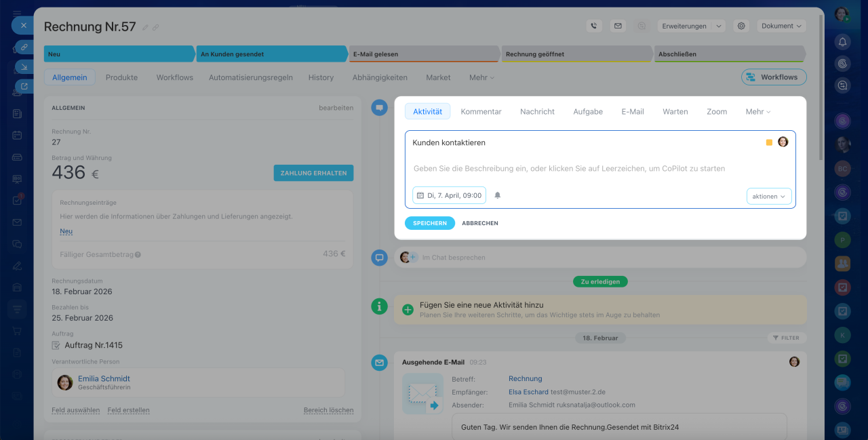Viewport: 868px width, 440px height.
Task: Open the Produkte tab
Action: [121, 77]
